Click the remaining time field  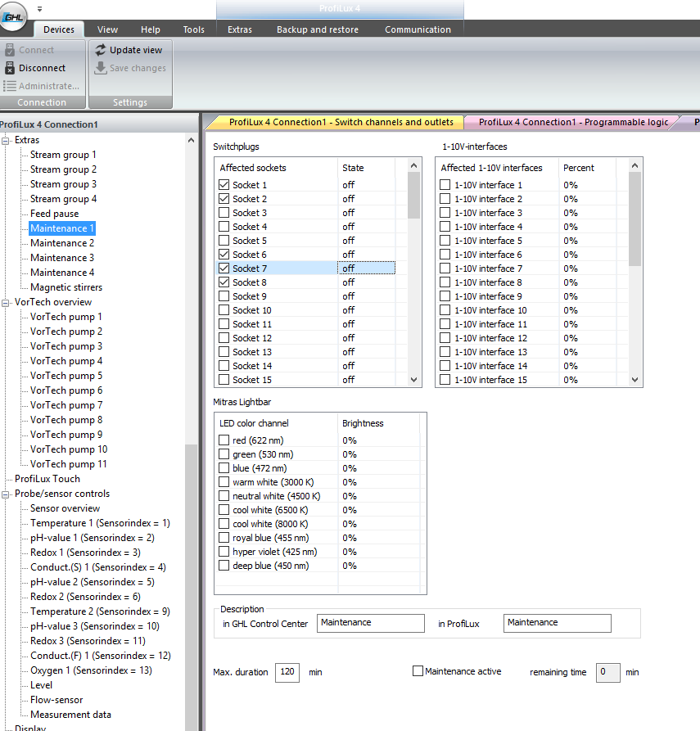coord(608,672)
